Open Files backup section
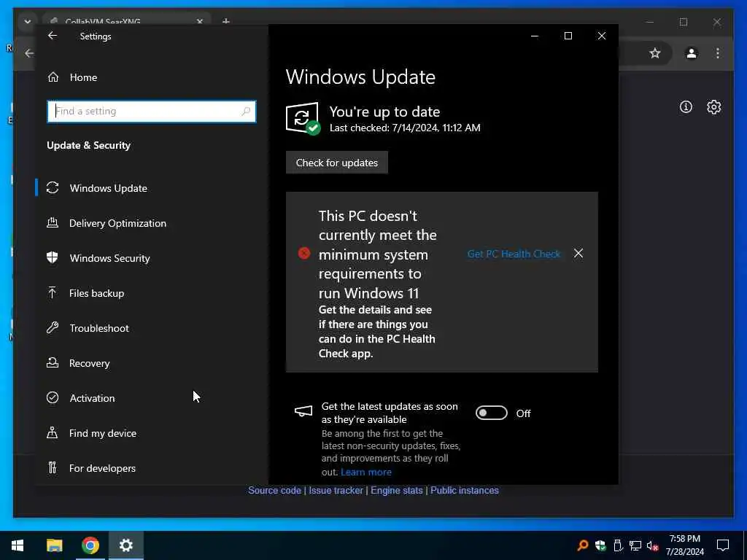This screenshot has width=747, height=560. coord(96,293)
